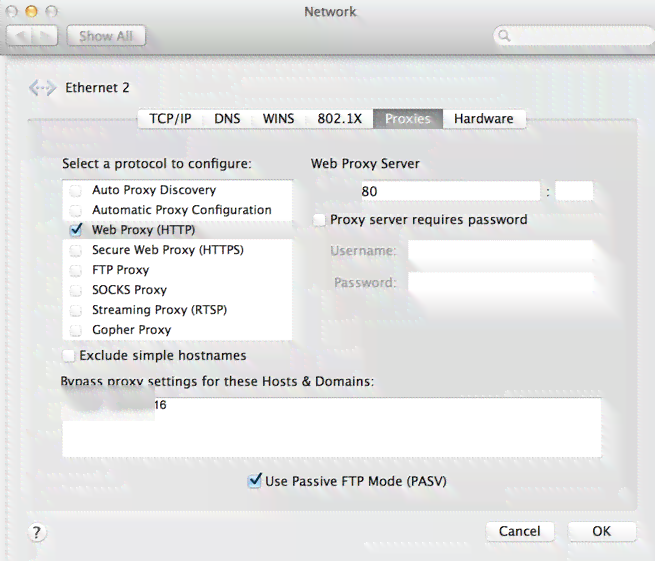Click the Ethernet 2 interface icon

[x=42, y=88]
